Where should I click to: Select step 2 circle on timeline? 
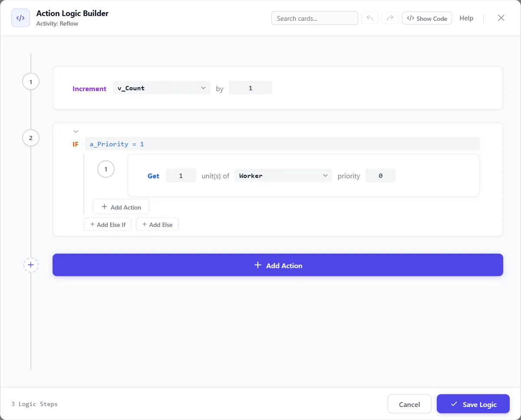click(x=31, y=138)
